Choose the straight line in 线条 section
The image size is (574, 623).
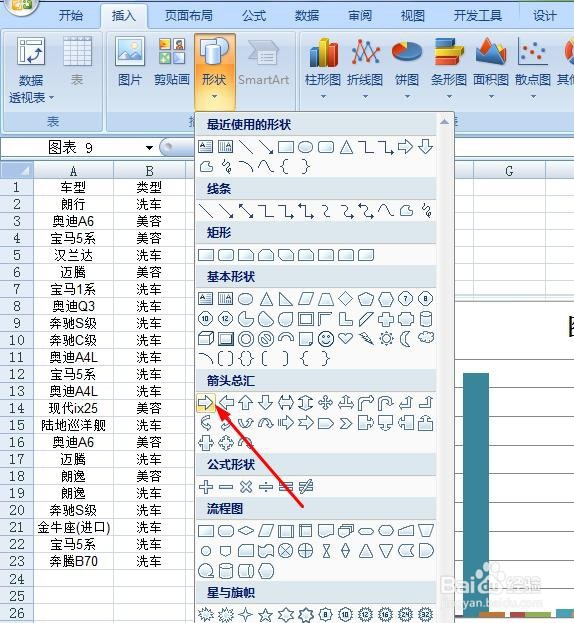206,211
